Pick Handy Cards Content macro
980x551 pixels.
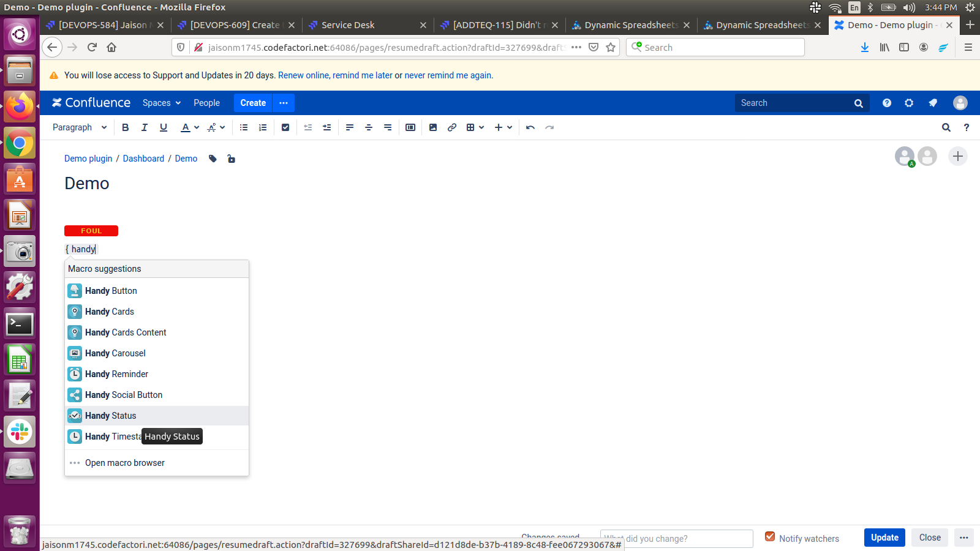tap(157, 332)
